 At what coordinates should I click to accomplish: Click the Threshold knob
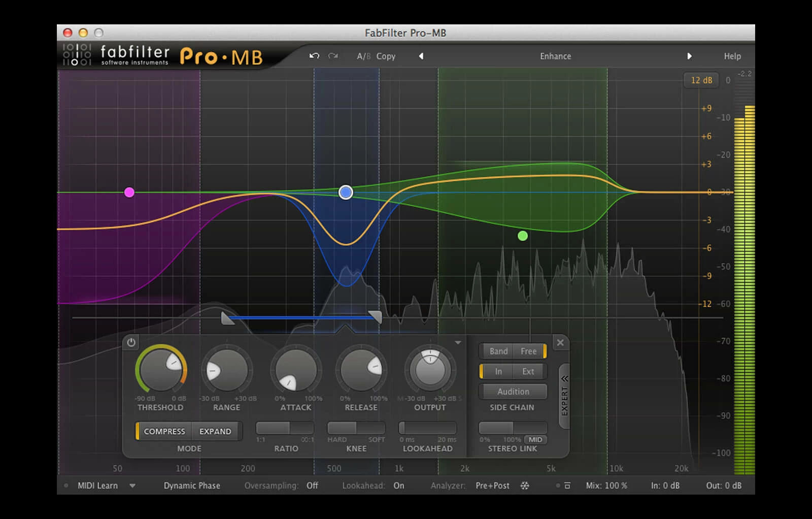[161, 369]
